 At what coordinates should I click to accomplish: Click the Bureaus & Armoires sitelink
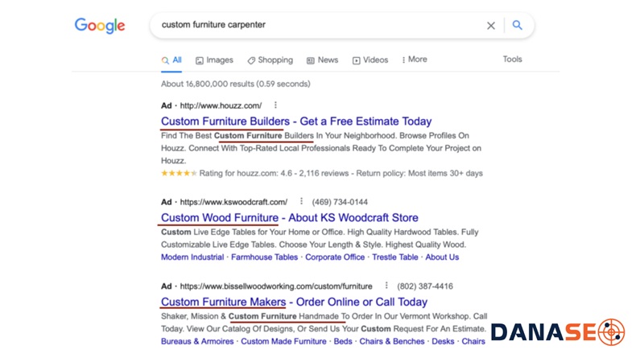click(197, 341)
